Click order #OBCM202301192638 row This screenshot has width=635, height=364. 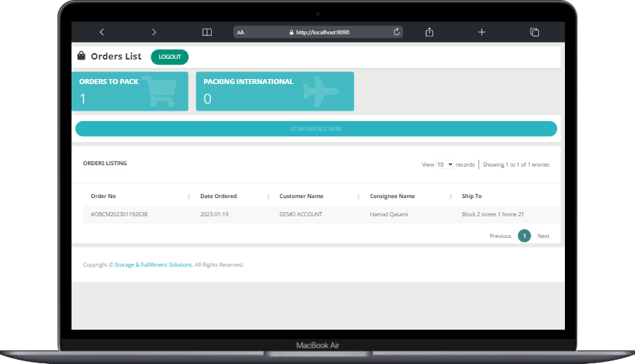pos(119,214)
